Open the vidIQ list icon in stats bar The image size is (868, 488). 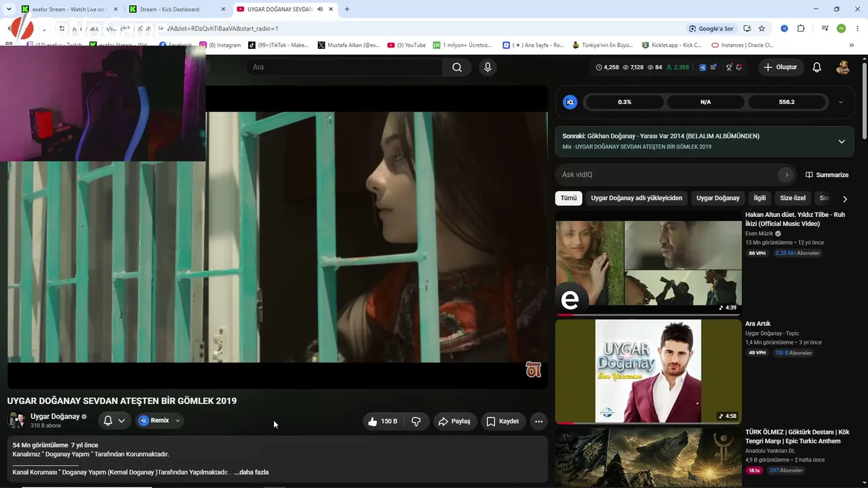point(713,68)
